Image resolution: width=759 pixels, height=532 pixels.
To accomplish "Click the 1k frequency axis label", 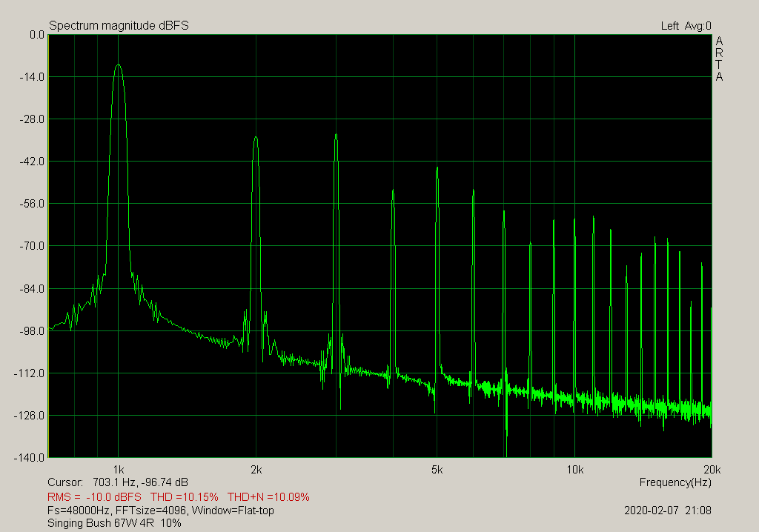I will coord(119,470).
